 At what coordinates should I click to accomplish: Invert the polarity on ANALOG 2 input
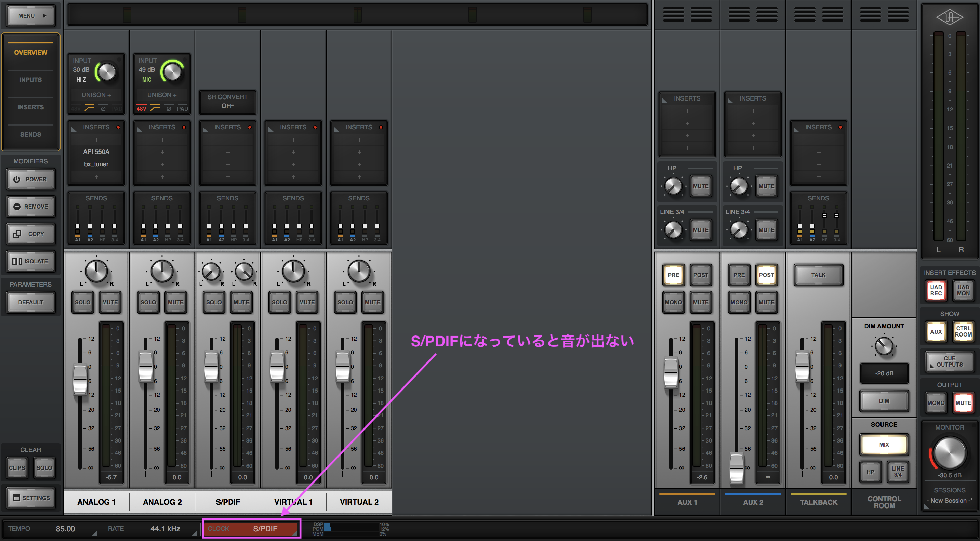point(169,109)
